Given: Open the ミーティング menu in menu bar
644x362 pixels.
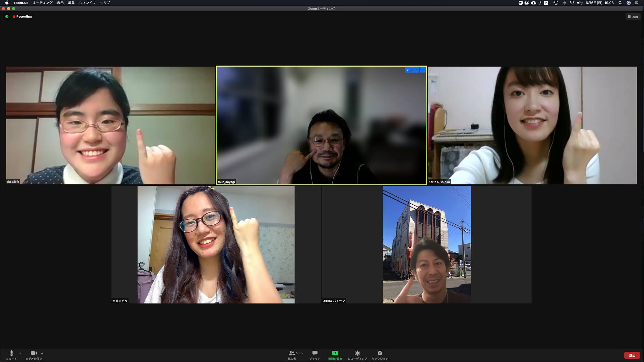Looking at the screenshot, I should 43,3.
